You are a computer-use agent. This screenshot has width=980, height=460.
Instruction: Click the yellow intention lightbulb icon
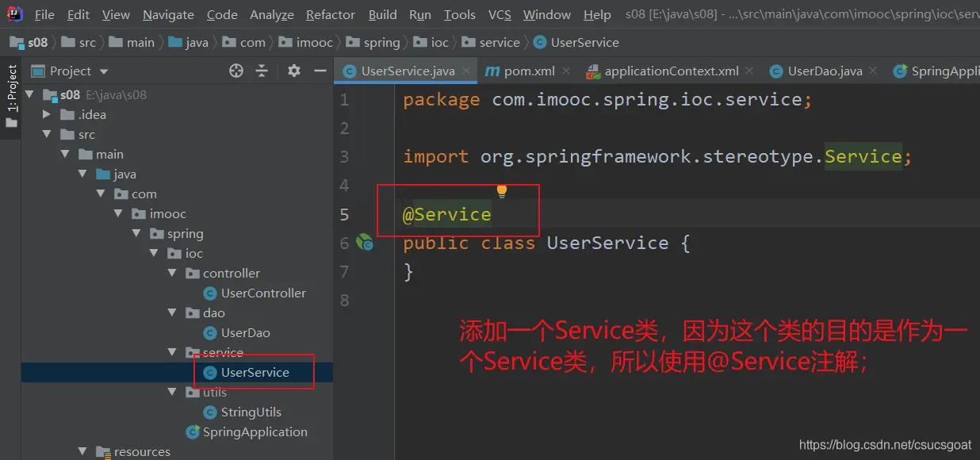pyautogui.click(x=501, y=191)
